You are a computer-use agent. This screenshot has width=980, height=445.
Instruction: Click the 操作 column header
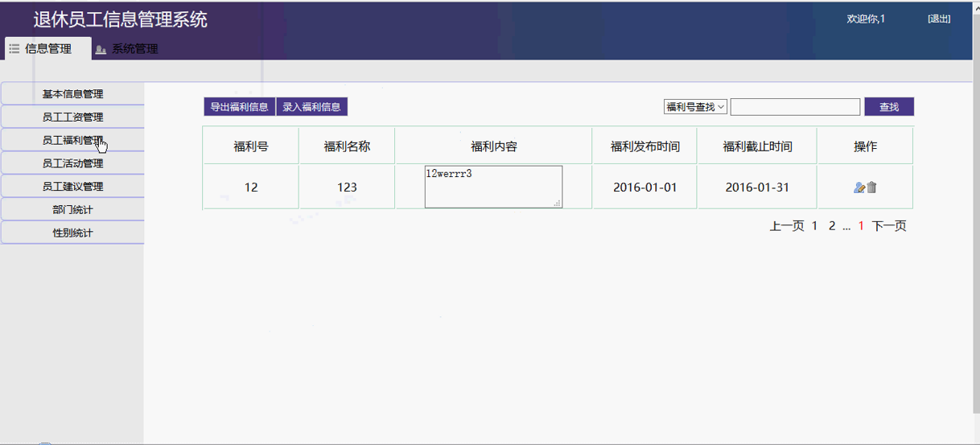coord(866,146)
